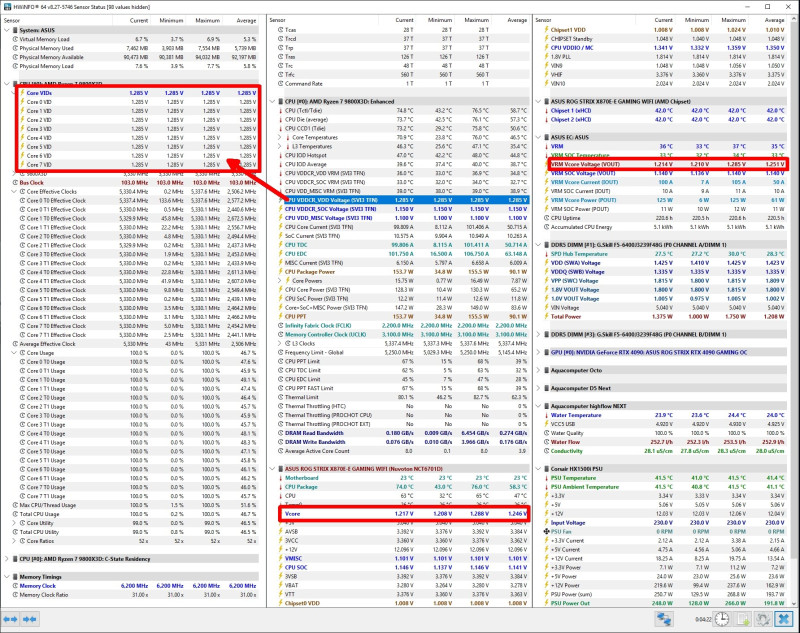
Task: Click clock icon beside Bus Clock
Action: click(15, 182)
